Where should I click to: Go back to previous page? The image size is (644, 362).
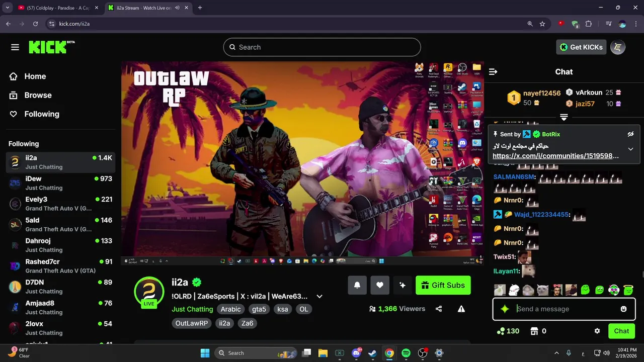pos(8,24)
